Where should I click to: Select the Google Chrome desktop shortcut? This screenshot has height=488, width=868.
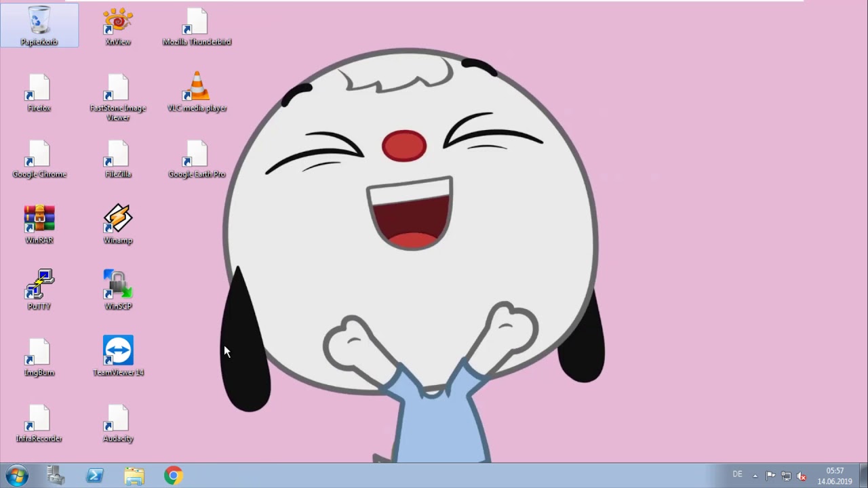tap(39, 159)
